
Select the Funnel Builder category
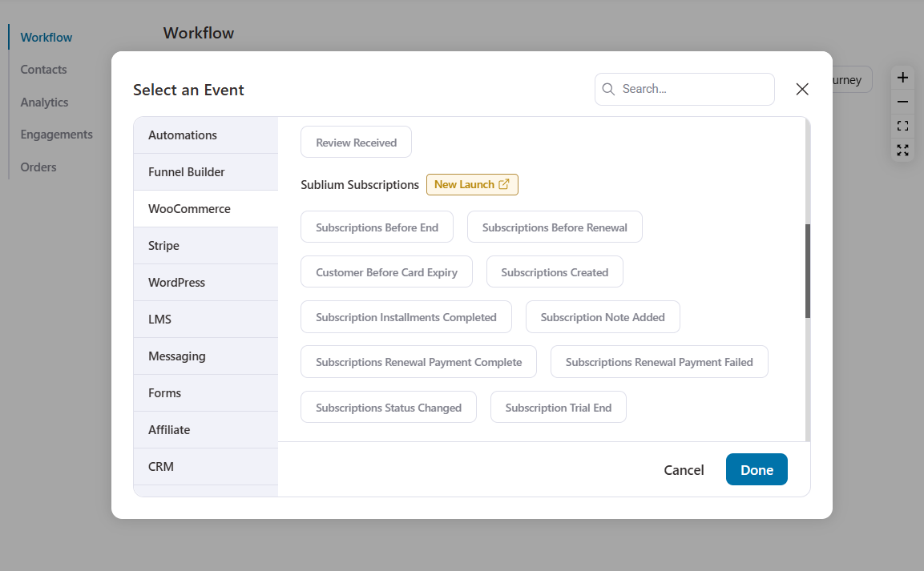(x=206, y=172)
